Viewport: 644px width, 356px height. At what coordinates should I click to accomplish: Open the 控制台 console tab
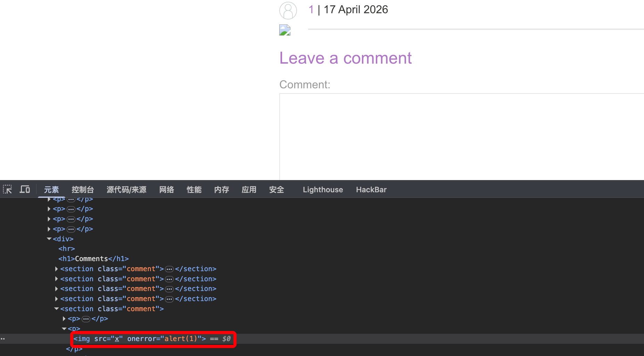83,189
